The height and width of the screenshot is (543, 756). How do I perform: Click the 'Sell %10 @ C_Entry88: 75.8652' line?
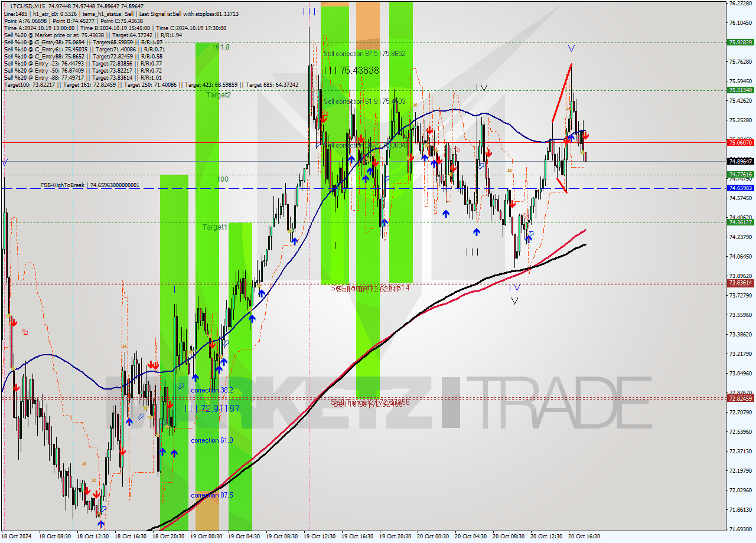[x=83, y=56]
